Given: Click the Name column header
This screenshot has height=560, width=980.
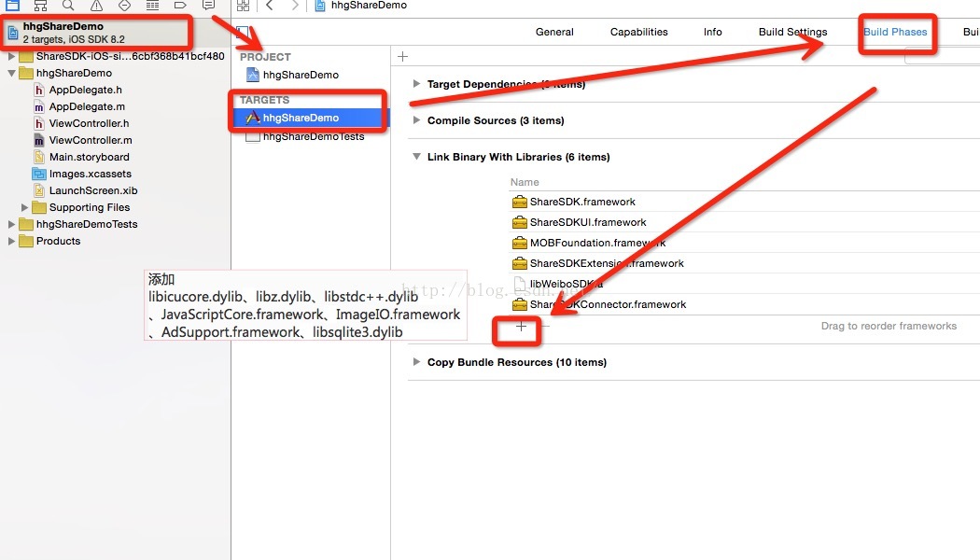Looking at the screenshot, I should [x=525, y=183].
